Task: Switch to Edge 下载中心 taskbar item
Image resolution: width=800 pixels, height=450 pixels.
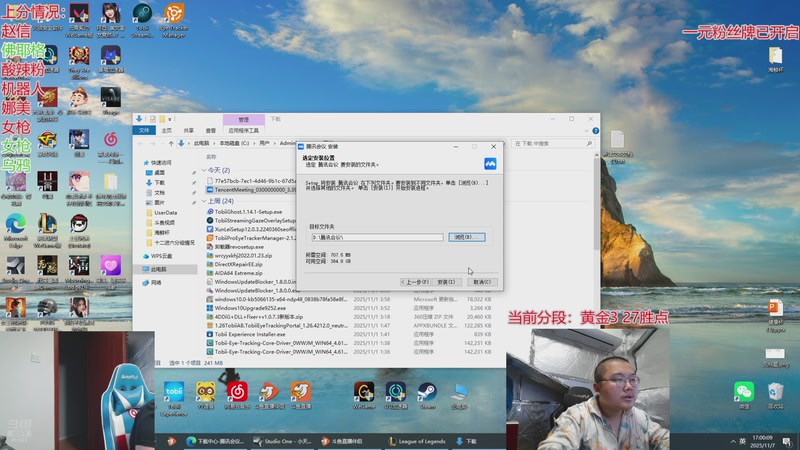Action: pos(215,441)
